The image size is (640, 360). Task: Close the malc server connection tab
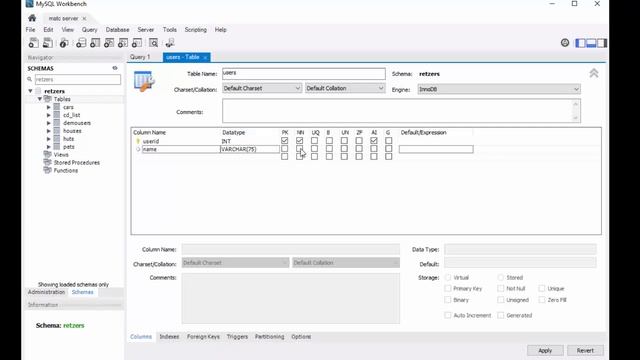pyautogui.click(x=84, y=18)
